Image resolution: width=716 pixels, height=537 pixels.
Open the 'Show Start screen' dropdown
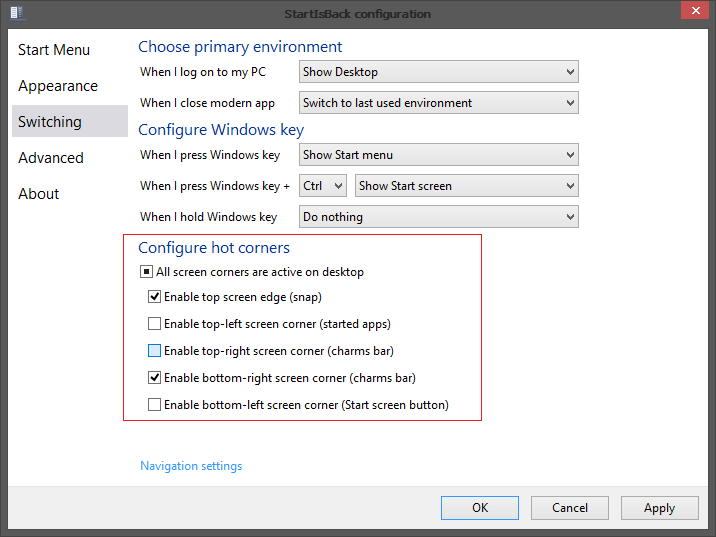(x=467, y=186)
